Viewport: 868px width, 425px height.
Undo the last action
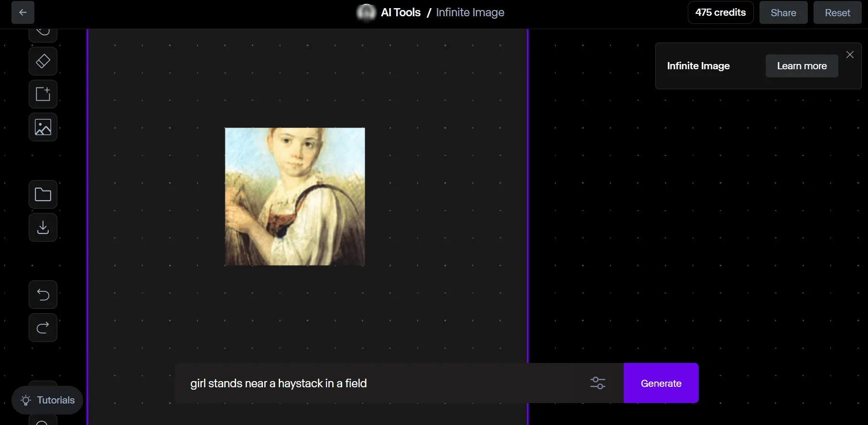[43, 295]
